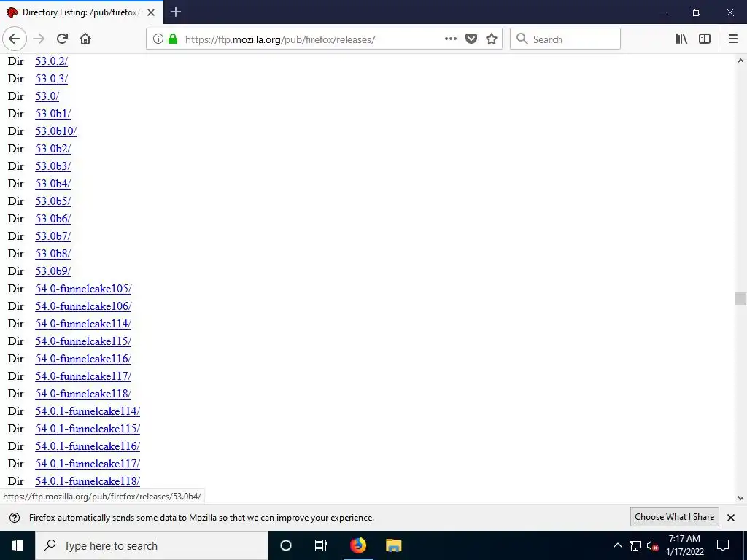Open the Firefox home page icon

click(85, 39)
